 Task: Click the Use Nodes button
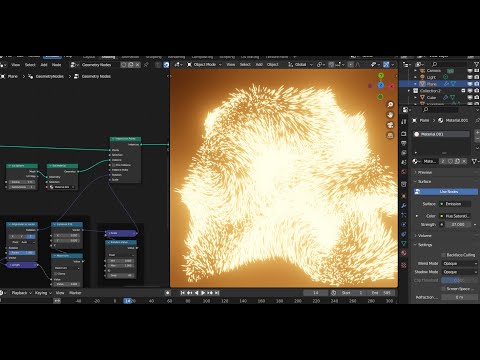coord(446,192)
